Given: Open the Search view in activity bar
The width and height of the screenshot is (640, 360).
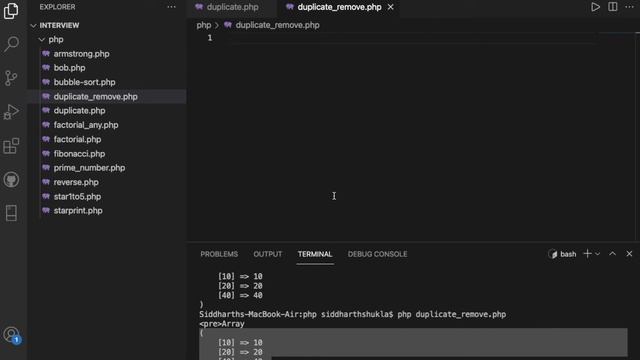Looking at the screenshot, I should pyautogui.click(x=11, y=44).
